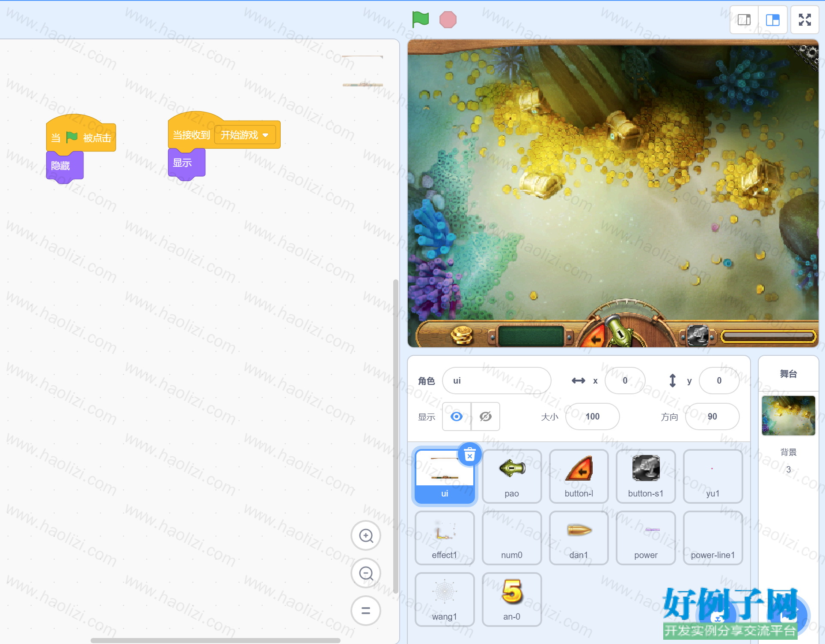Click the red stop button
Image resolution: width=825 pixels, height=644 pixels.
click(x=448, y=20)
